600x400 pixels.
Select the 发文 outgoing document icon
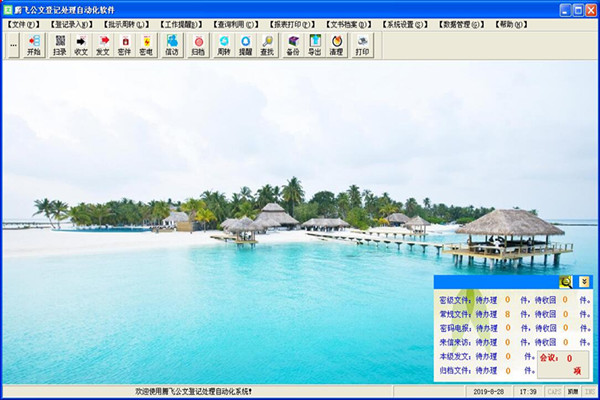[x=103, y=45]
